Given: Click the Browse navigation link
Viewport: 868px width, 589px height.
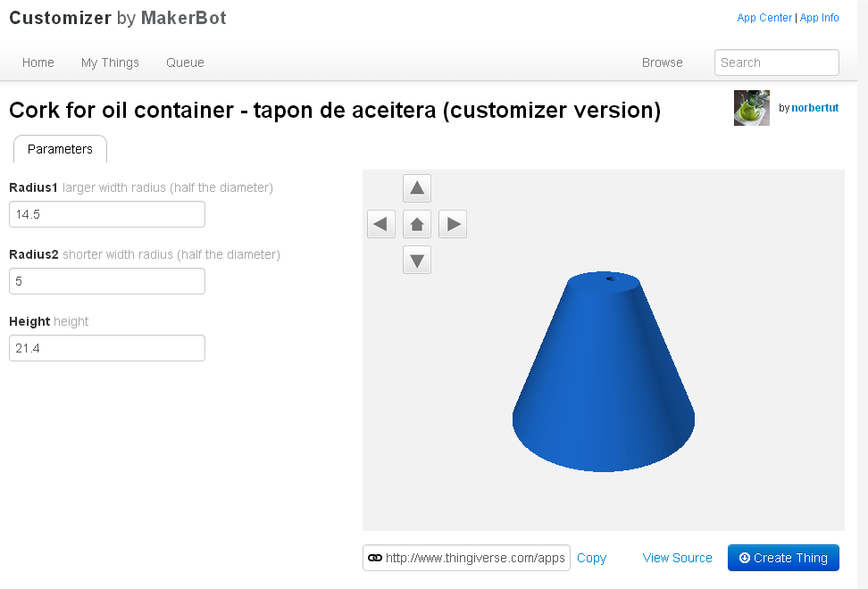Looking at the screenshot, I should [662, 62].
